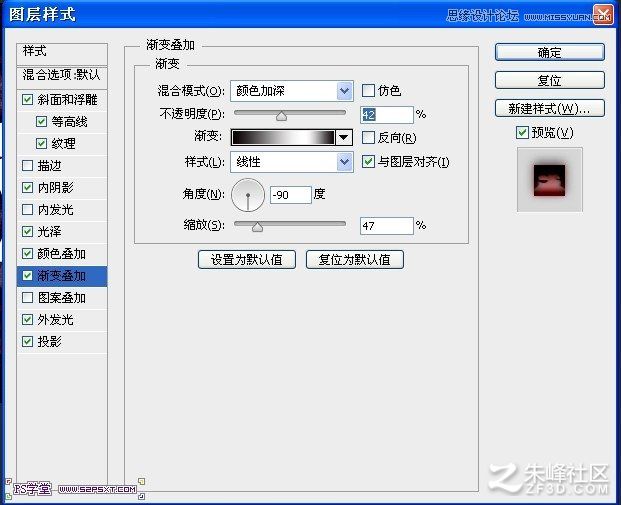Screen dimensions: 621x505
Task: Toggle the 纹理 checkbox
Action: click(41, 143)
